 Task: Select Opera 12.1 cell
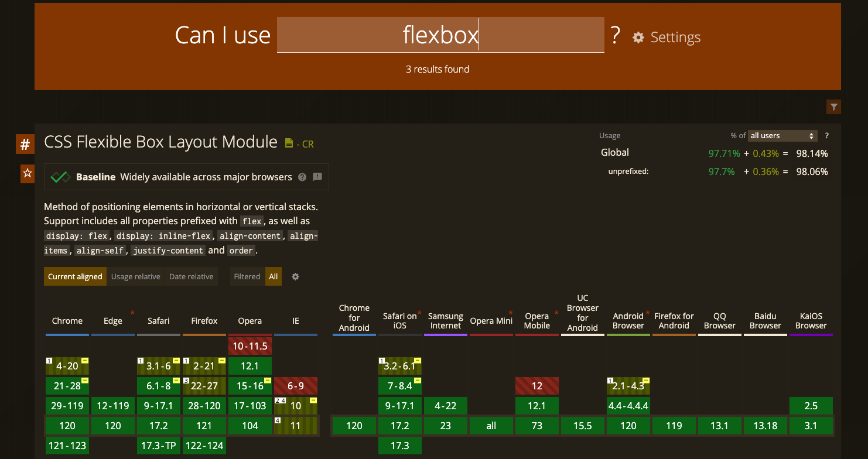[250, 366]
